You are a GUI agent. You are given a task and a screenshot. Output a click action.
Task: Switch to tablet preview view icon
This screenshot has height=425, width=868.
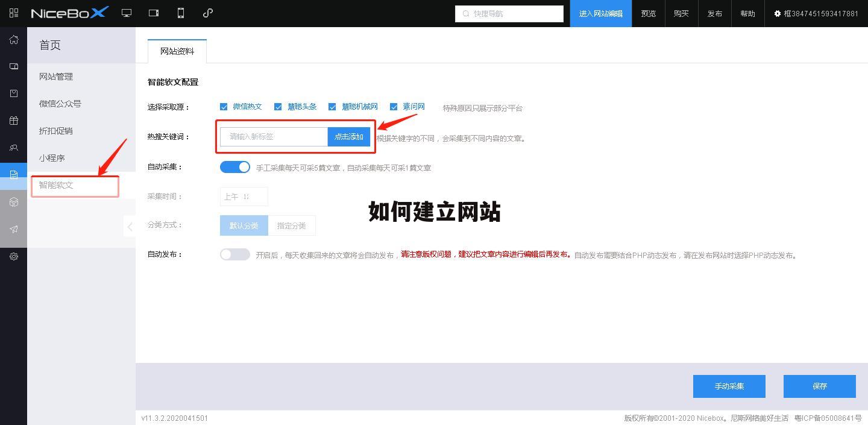tap(153, 13)
